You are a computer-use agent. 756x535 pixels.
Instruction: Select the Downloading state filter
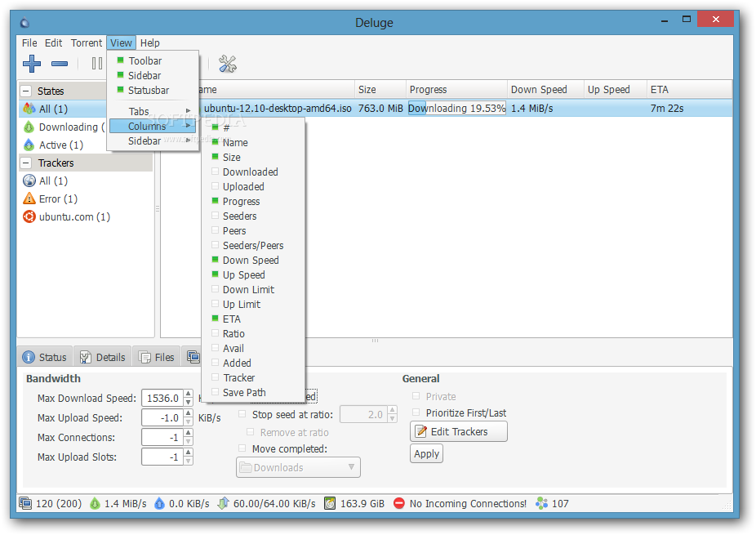63,127
